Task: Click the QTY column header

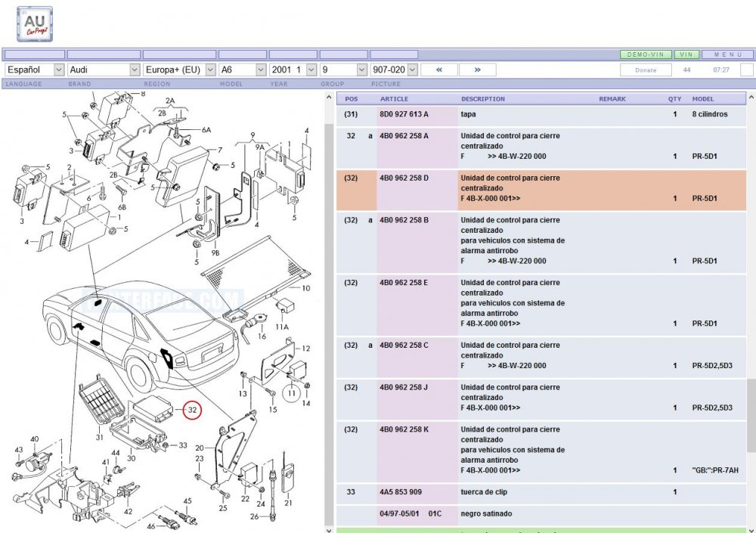Action: (x=674, y=99)
